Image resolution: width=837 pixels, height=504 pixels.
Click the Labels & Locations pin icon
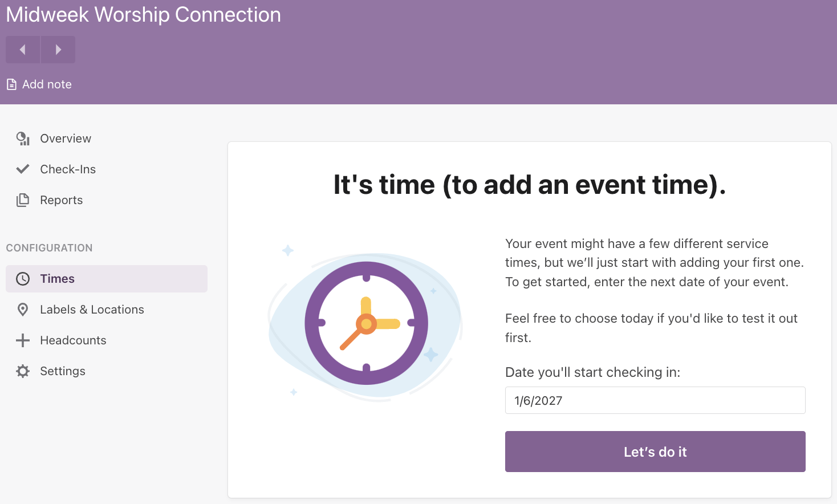(23, 310)
